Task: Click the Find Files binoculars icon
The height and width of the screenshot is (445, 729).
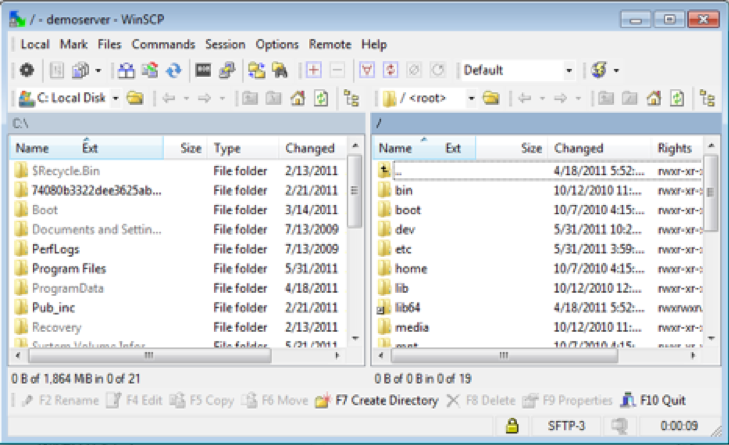Action: coord(281,70)
